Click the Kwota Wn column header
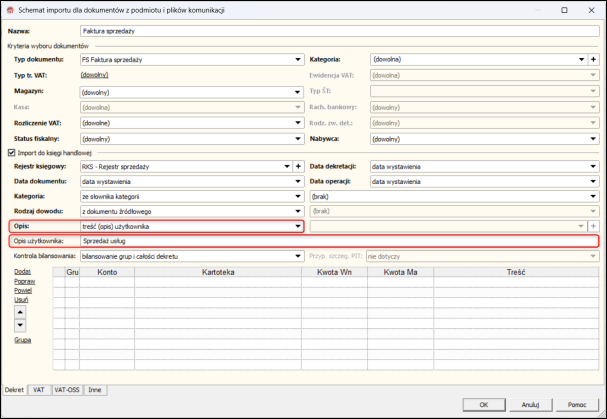The image size is (607, 419). click(334, 272)
